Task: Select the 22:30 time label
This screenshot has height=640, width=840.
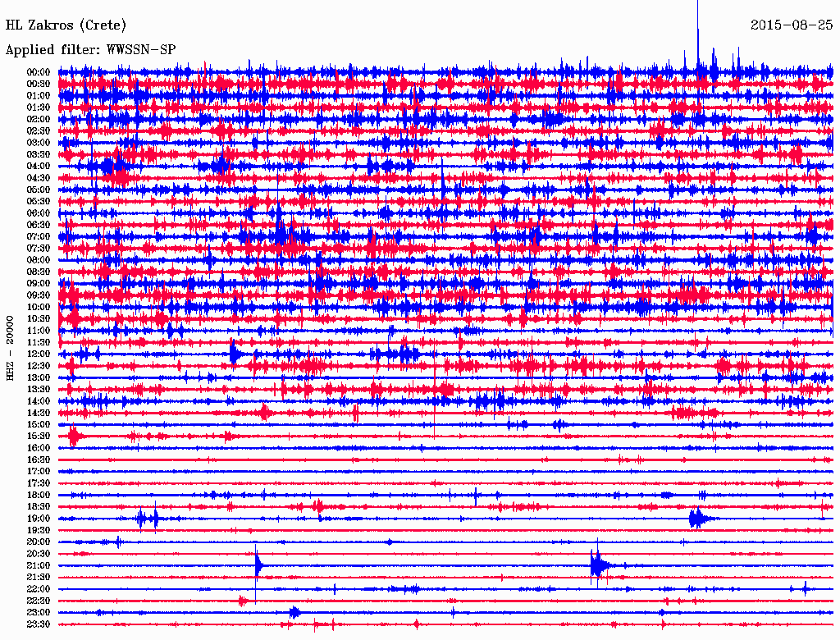Action: (x=39, y=601)
